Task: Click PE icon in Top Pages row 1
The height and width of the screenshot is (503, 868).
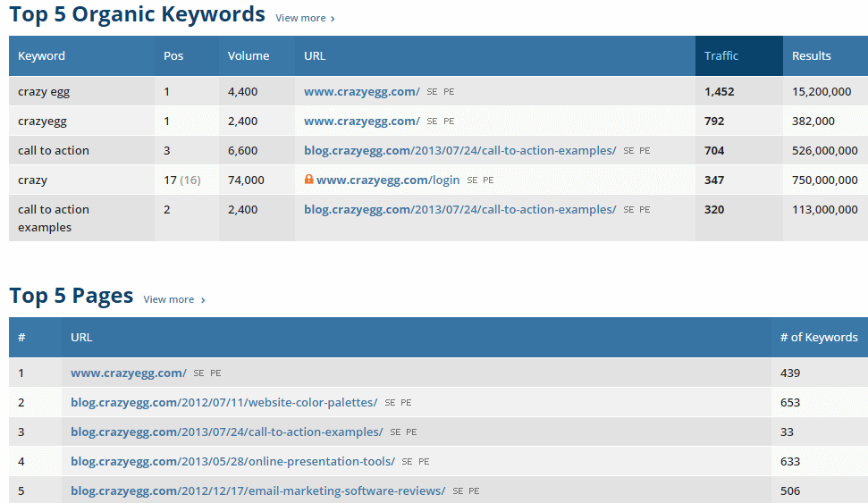Action: [215, 373]
